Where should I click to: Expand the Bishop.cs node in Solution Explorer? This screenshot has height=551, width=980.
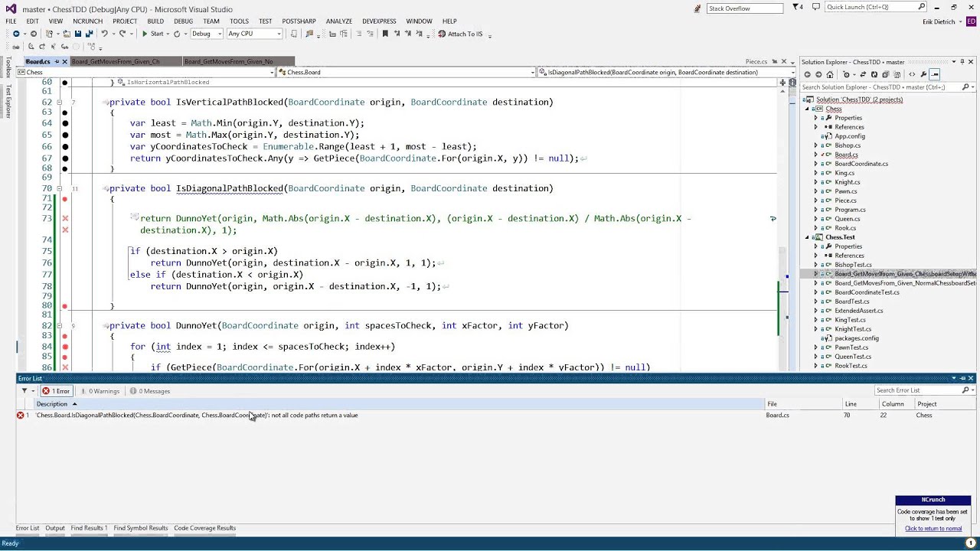[x=816, y=145]
